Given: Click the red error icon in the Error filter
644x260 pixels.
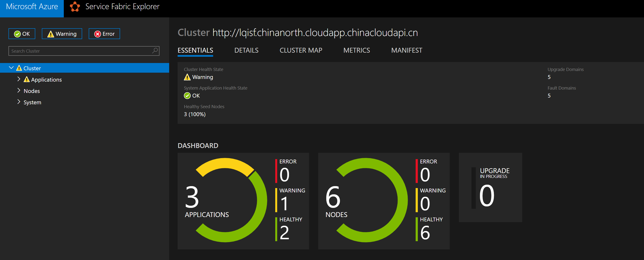Looking at the screenshot, I should click(97, 34).
